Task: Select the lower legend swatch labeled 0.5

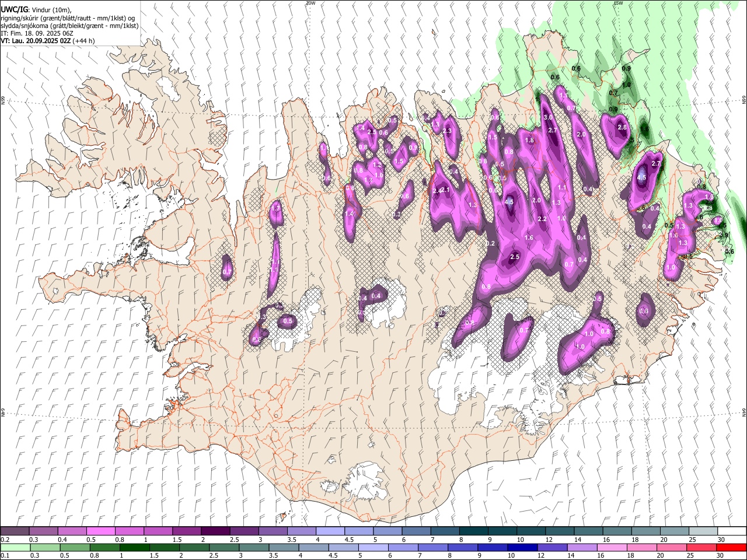Action: tap(75, 547)
